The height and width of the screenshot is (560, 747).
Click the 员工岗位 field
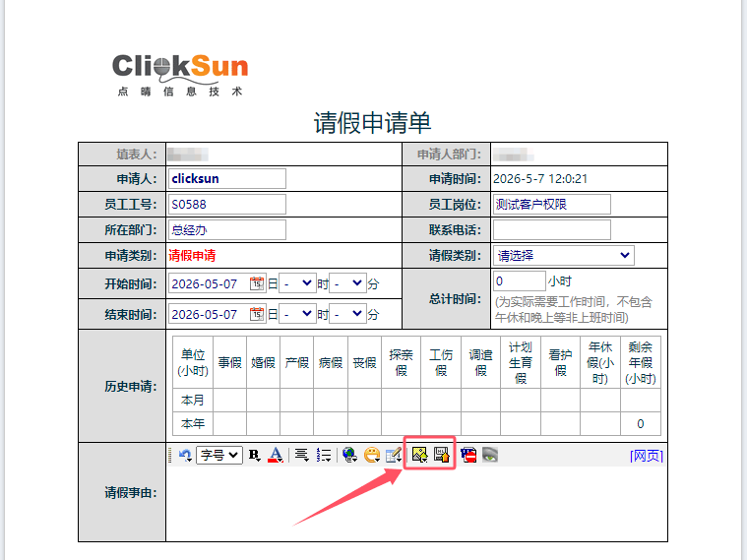[552, 205]
